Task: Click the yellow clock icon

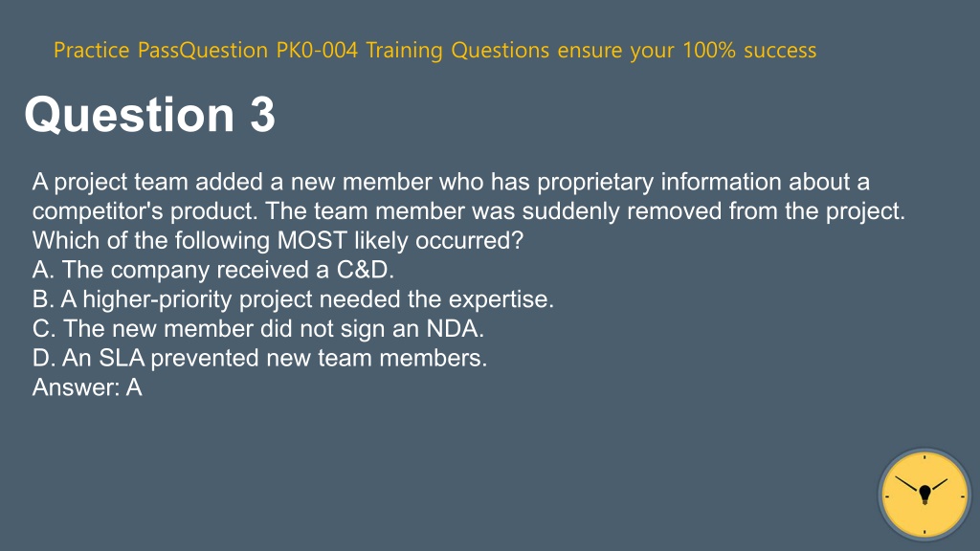Action: (924, 495)
